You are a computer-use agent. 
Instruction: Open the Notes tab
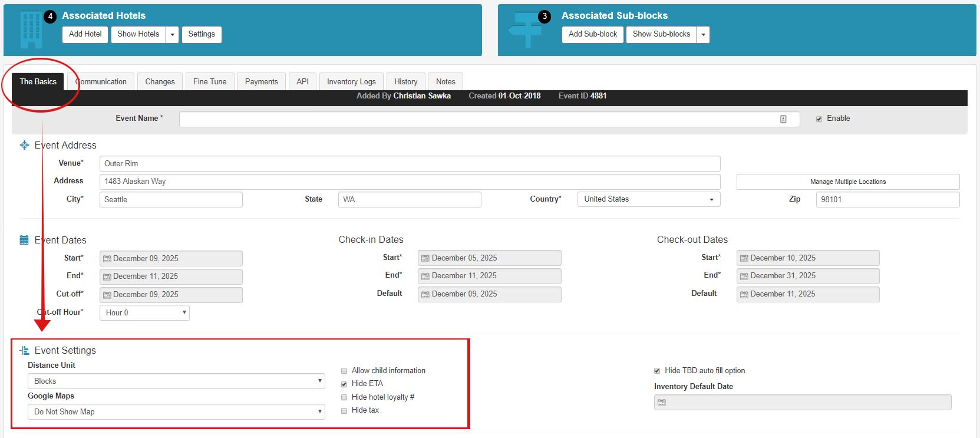[446, 81]
